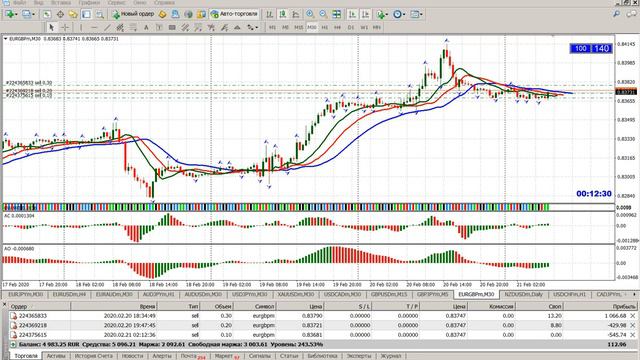Screen dimensions: 640x360
Task: Switch to the XAUUSDm,M30 chart tab
Action: (x=296, y=294)
